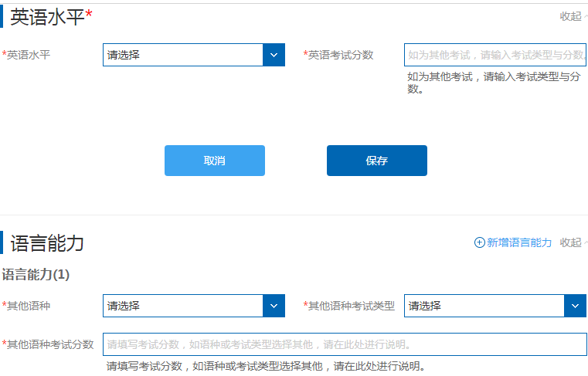Click hint text below 其他语种考试分数 field
Image resolution: width=588 pixels, height=376 pixels.
266,366
